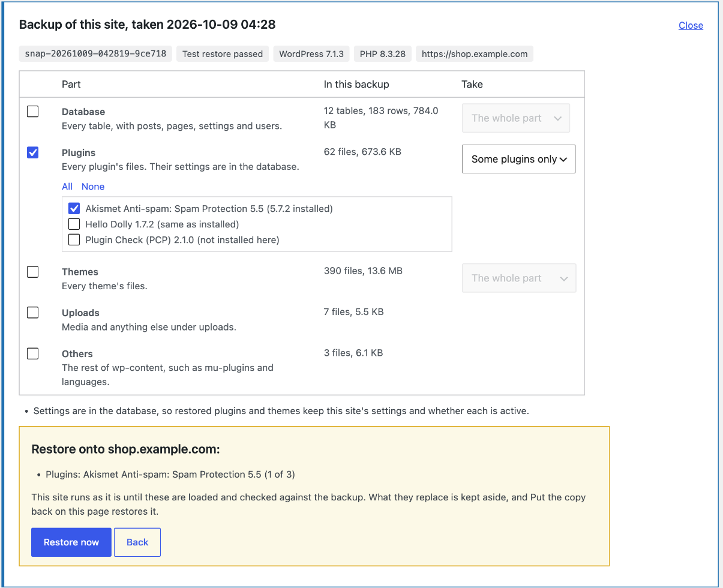Select All plugins link

click(x=67, y=187)
